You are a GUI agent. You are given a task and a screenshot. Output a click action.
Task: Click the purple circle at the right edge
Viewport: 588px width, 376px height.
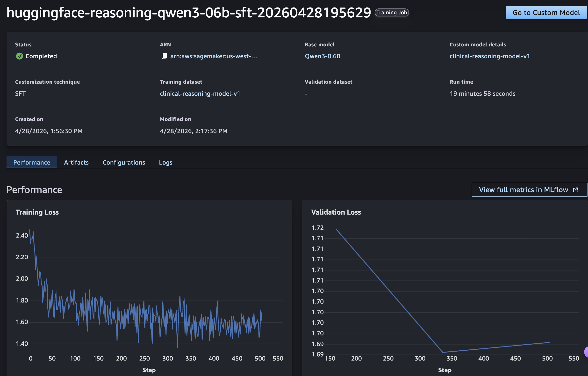point(586,352)
